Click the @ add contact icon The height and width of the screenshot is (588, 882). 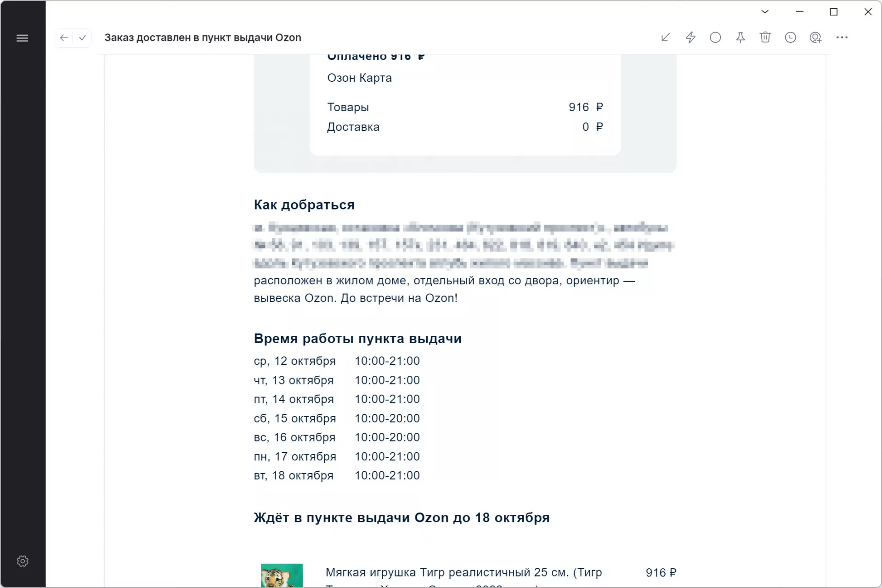[815, 37]
